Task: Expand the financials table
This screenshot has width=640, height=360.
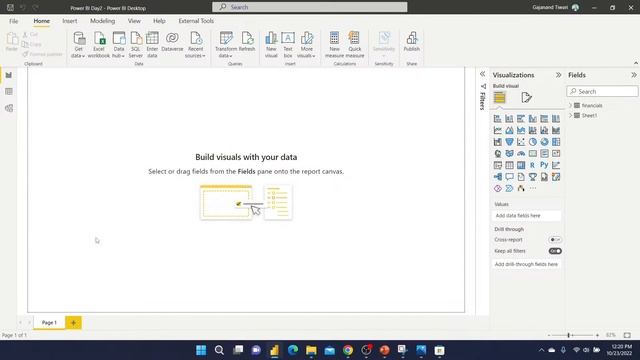Action: pyautogui.click(x=571, y=105)
